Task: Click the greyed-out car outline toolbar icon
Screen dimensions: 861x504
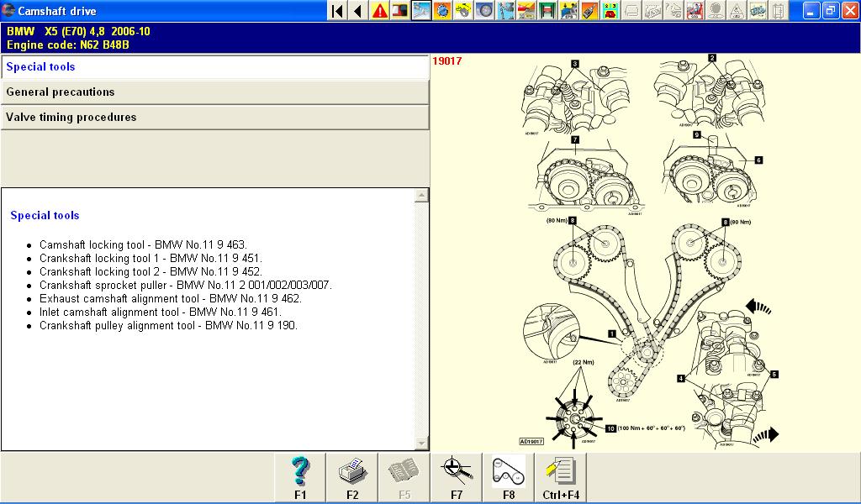Action: coord(631,10)
